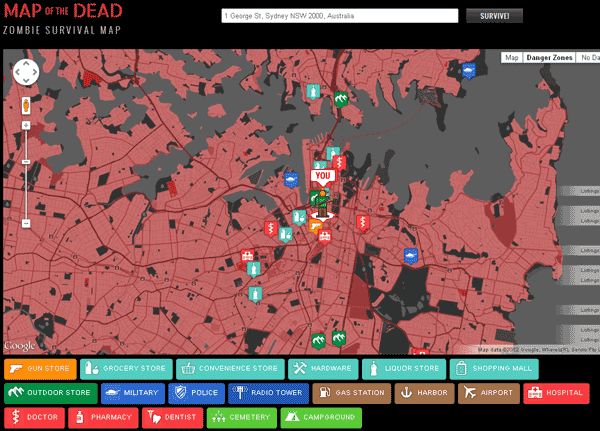Viewport: 600px width, 431px height.
Task: Pan map right with the arrow control
Action: click(x=34, y=72)
